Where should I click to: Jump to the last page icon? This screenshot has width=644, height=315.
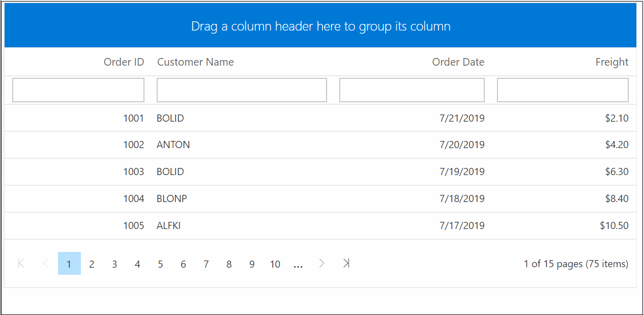346,263
